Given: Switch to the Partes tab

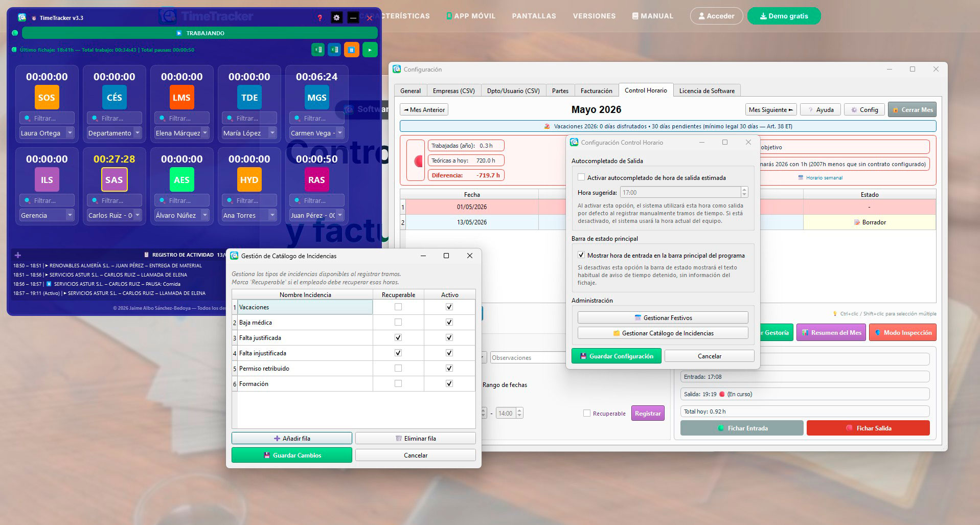Looking at the screenshot, I should click(x=560, y=90).
